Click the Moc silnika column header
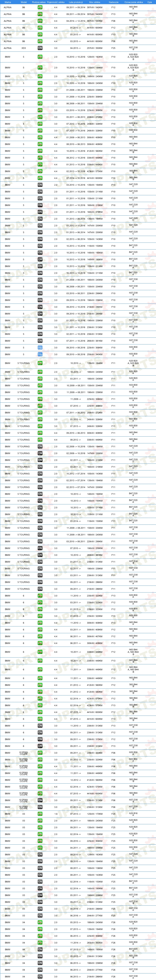The width and height of the screenshot is (156, 980). tap(94, 2)
